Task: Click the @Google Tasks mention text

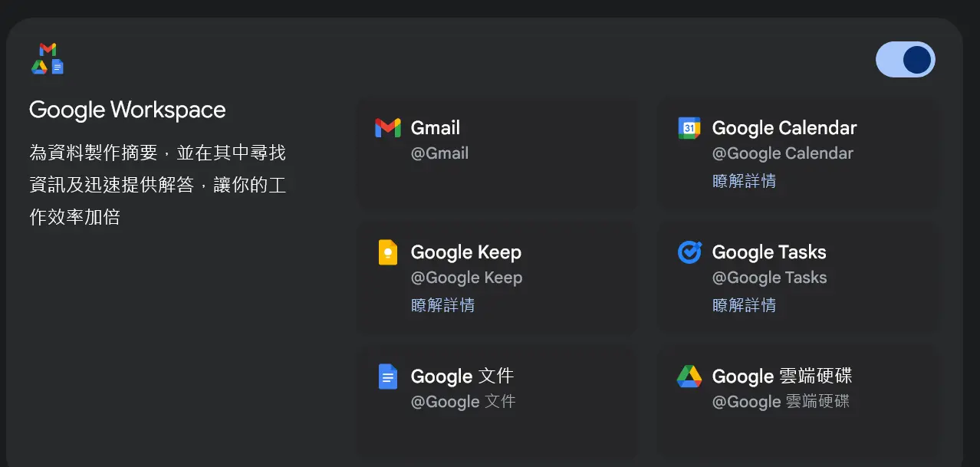Action: coord(769,278)
